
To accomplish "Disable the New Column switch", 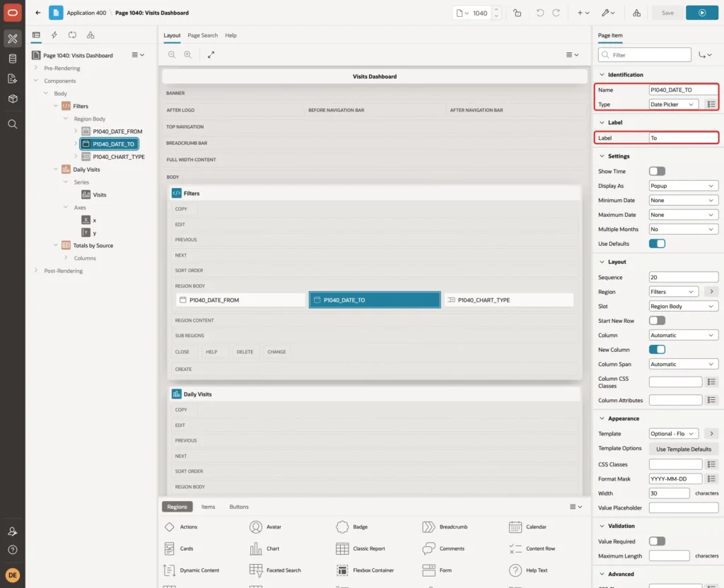I will (x=657, y=350).
